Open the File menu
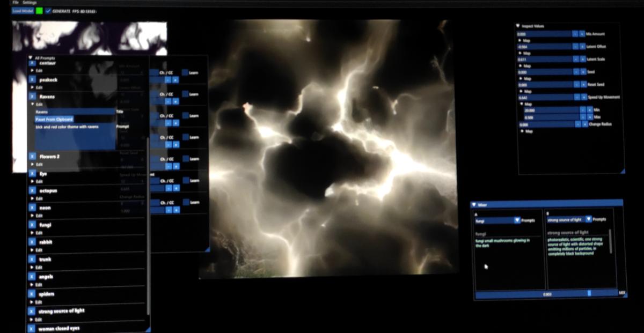This screenshot has width=644, height=333. click(15, 3)
